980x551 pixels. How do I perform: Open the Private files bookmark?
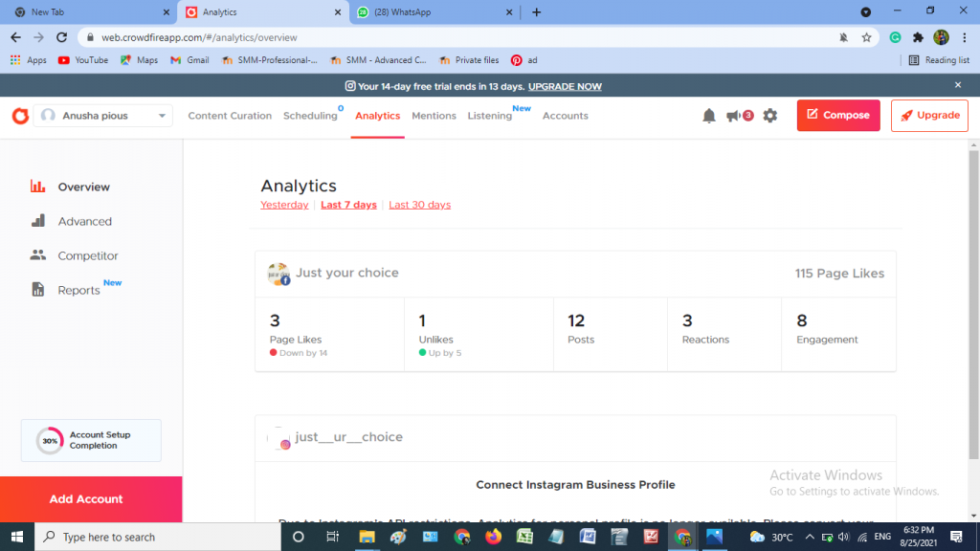click(x=469, y=60)
